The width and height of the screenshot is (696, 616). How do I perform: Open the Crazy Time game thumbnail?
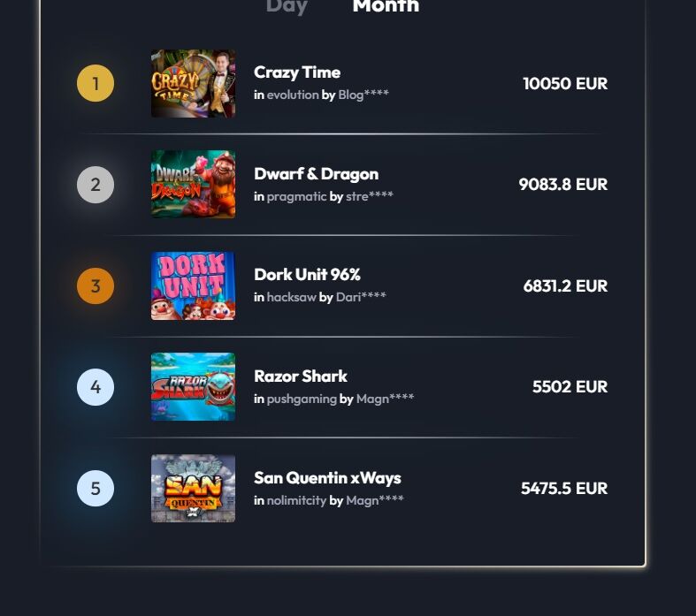[193, 84]
